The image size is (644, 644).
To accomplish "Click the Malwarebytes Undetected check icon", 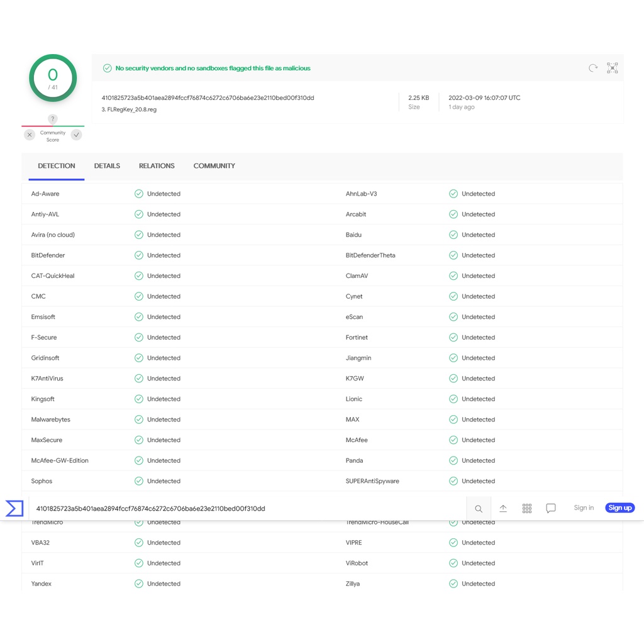I will (x=139, y=419).
